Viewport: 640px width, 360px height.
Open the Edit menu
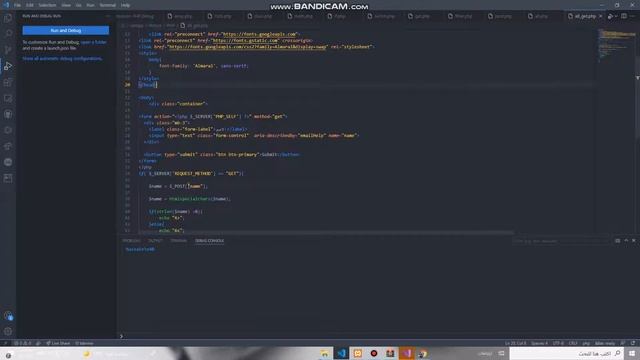pyautogui.click(x=30, y=5)
